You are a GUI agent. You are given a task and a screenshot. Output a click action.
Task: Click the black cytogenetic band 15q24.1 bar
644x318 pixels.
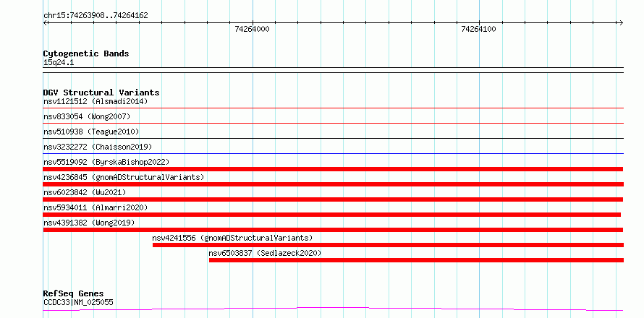(x=334, y=70)
